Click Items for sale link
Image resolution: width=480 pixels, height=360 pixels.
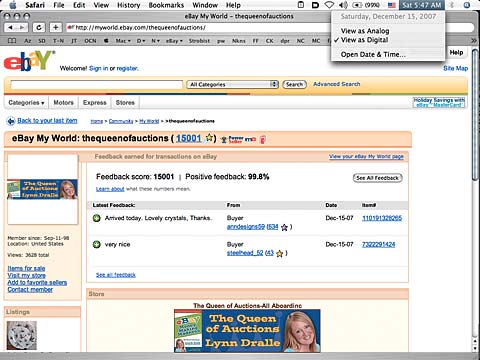(26, 268)
